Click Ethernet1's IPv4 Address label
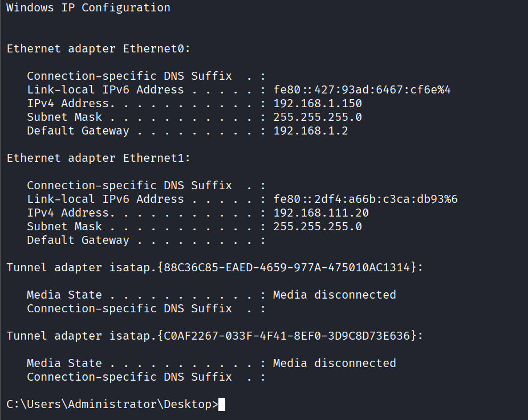Image resolution: width=528 pixels, height=420 pixels. (x=68, y=213)
